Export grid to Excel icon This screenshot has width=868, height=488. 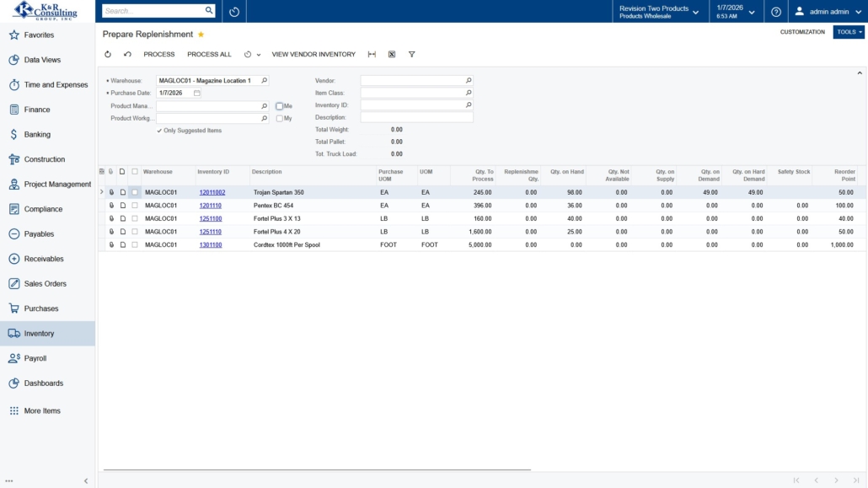pyautogui.click(x=392, y=54)
